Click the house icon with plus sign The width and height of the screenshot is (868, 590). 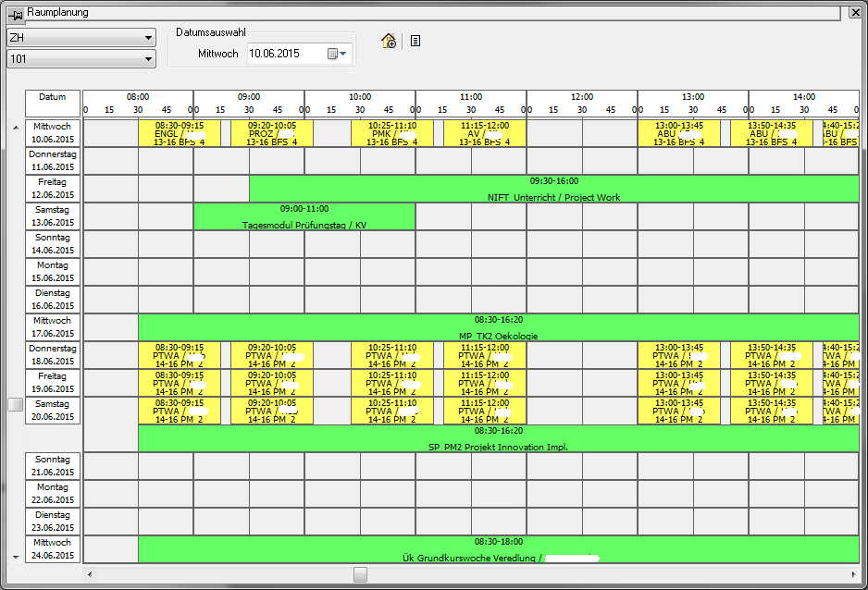click(x=389, y=41)
